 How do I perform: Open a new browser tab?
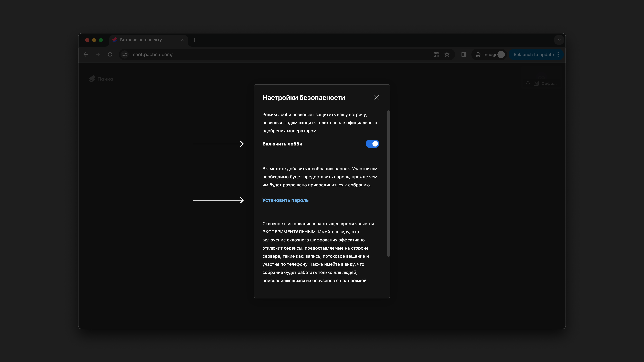[195, 40]
